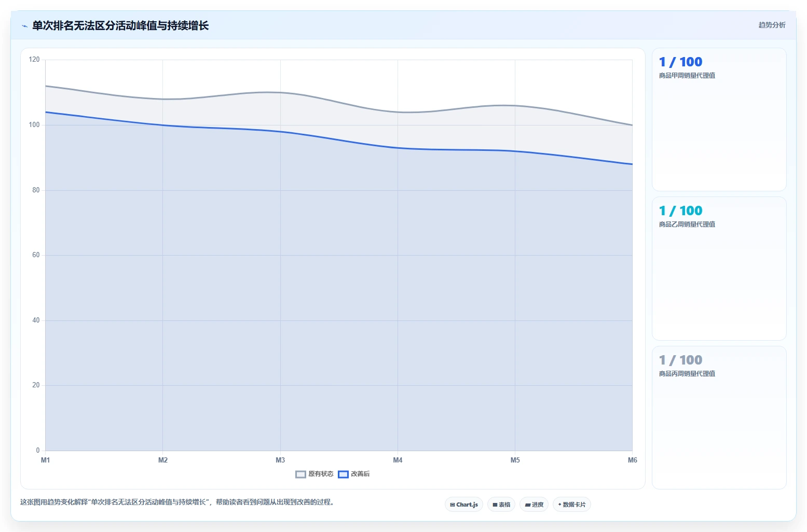Toggle the 原有状态 legend swatch
807x532 pixels.
pos(300,474)
